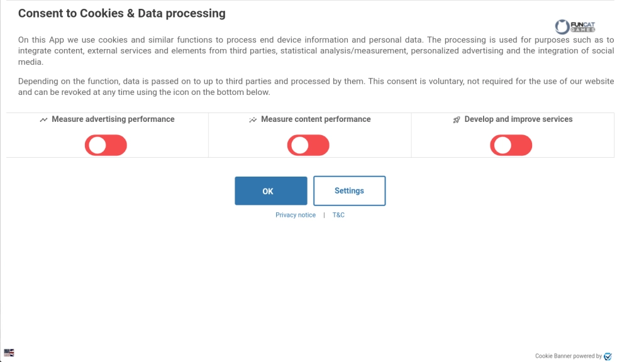
Task: Open the cookie Settings button
Action: click(x=349, y=191)
